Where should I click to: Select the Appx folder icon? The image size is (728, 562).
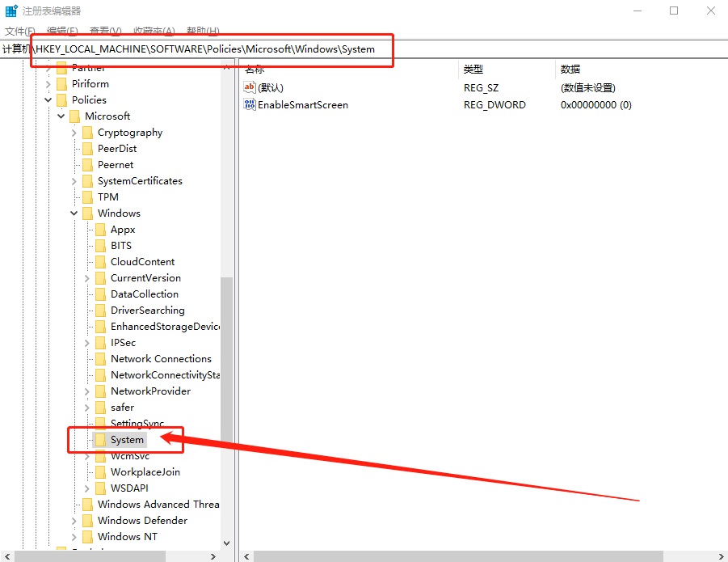100,230
